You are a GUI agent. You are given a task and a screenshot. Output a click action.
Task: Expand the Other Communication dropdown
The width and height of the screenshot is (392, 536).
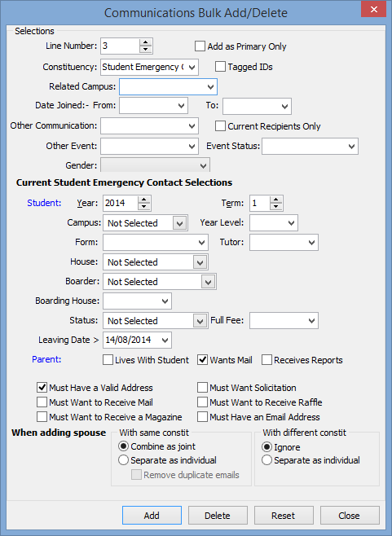pos(192,126)
